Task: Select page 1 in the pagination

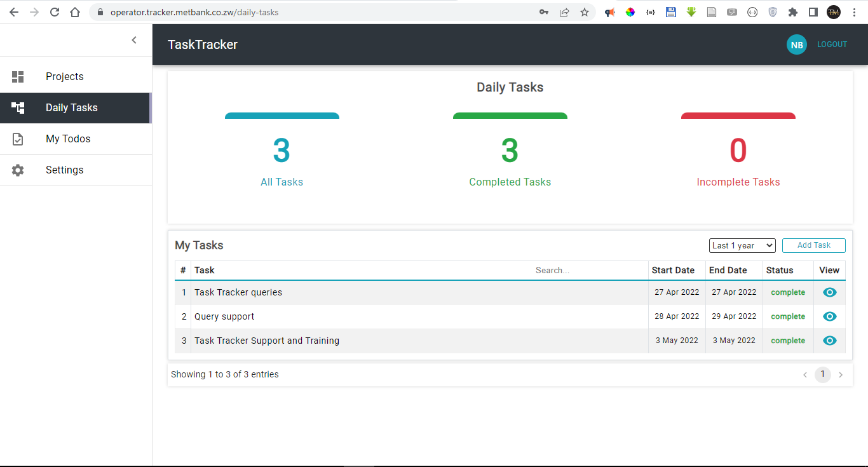Action: [x=822, y=374]
